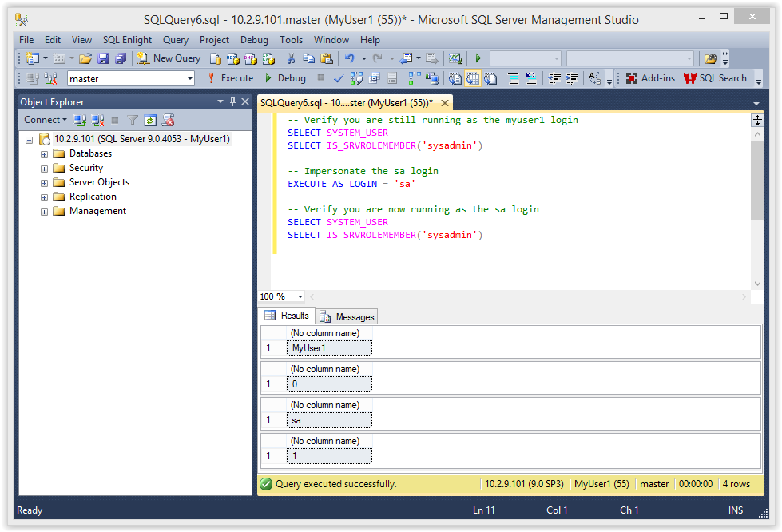This screenshot has width=782, height=532.
Task: Collapse the 10.2.9.101 server node
Action: click(x=30, y=140)
